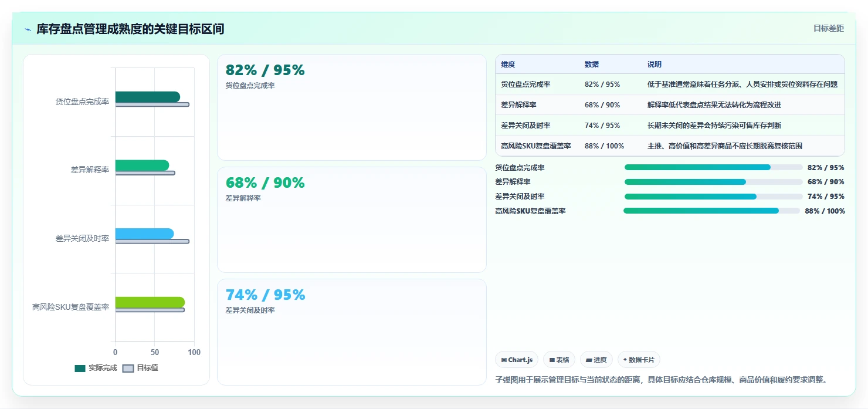Click description starting with 低于基准通常意味着
Image resolution: width=868 pixels, height=409 pixels.
coord(742,84)
